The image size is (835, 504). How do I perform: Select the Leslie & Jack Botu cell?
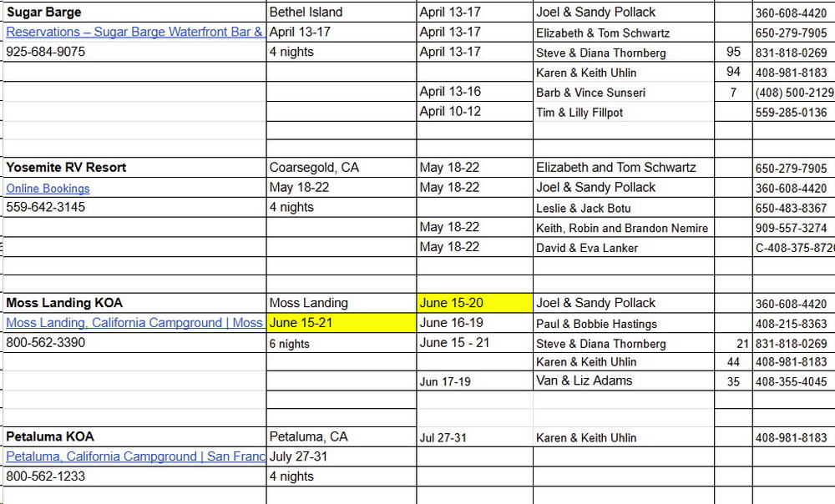(x=584, y=208)
